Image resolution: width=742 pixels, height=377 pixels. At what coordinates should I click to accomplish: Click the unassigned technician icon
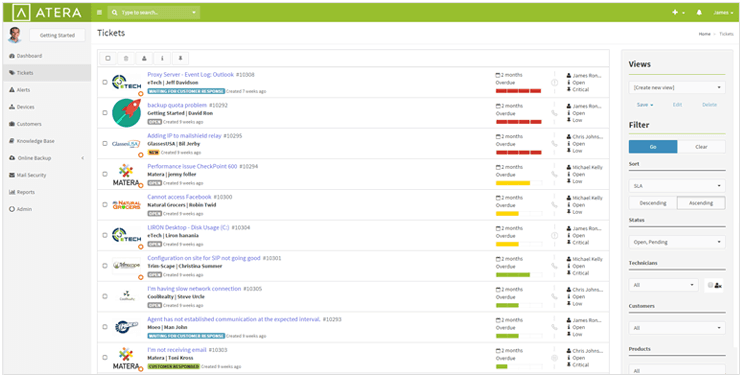coord(718,285)
